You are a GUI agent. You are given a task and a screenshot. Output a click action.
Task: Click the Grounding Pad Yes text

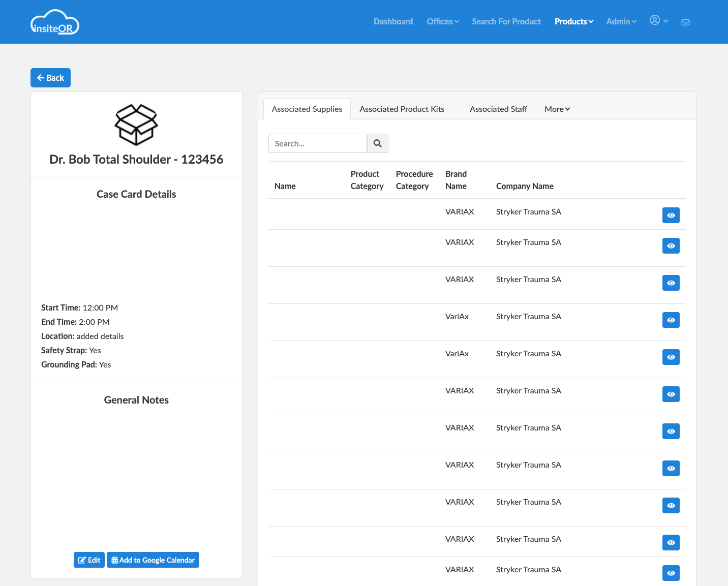(76, 364)
